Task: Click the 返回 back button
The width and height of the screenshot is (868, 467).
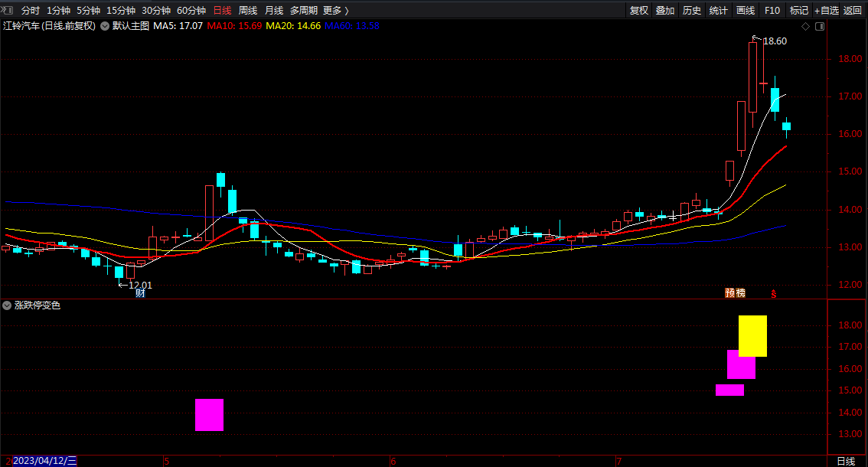Action: point(853,11)
